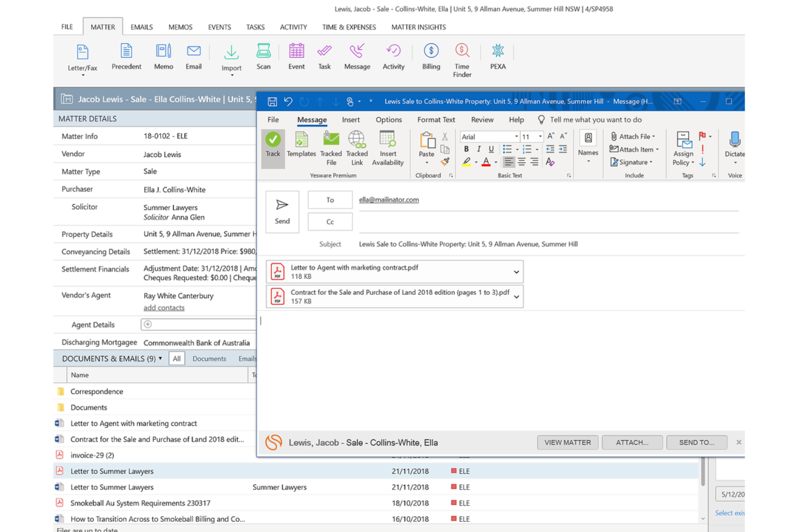Open the Correspondence folder
798x532 pixels.
pos(97,391)
